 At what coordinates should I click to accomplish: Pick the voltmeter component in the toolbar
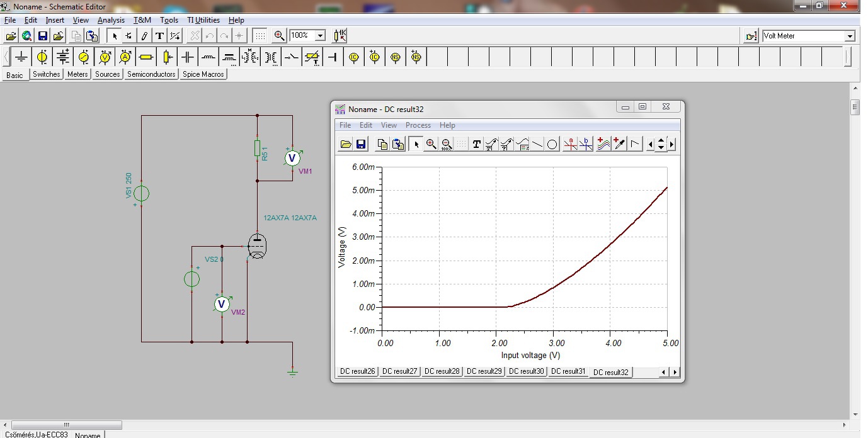(x=105, y=57)
